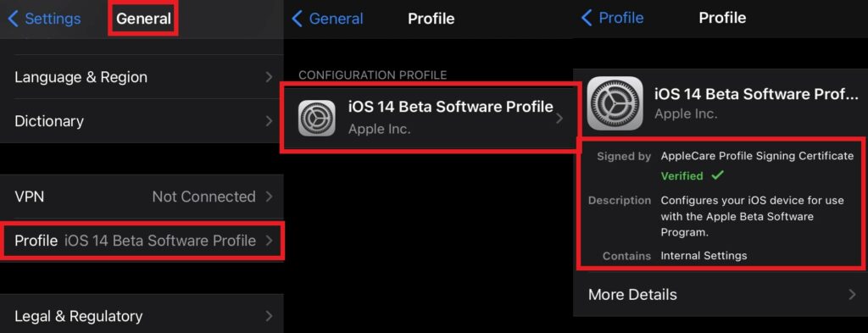
Task: Select the Not Connected VPN status text
Action: coord(203,197)
